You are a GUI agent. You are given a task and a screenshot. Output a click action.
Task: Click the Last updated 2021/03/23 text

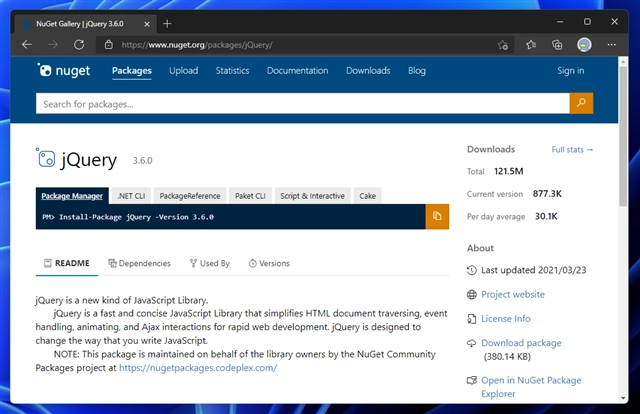pyautogui.click(x=533, y=270)
